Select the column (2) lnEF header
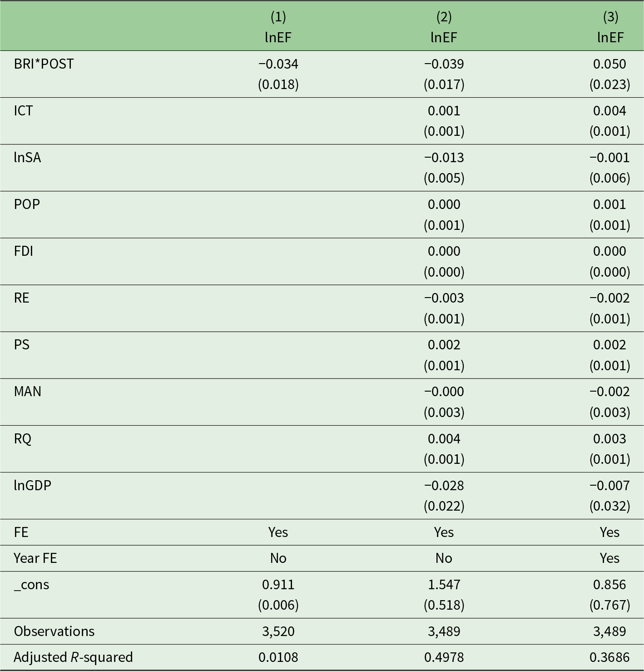Screen dimensions: 644x671 444,27
